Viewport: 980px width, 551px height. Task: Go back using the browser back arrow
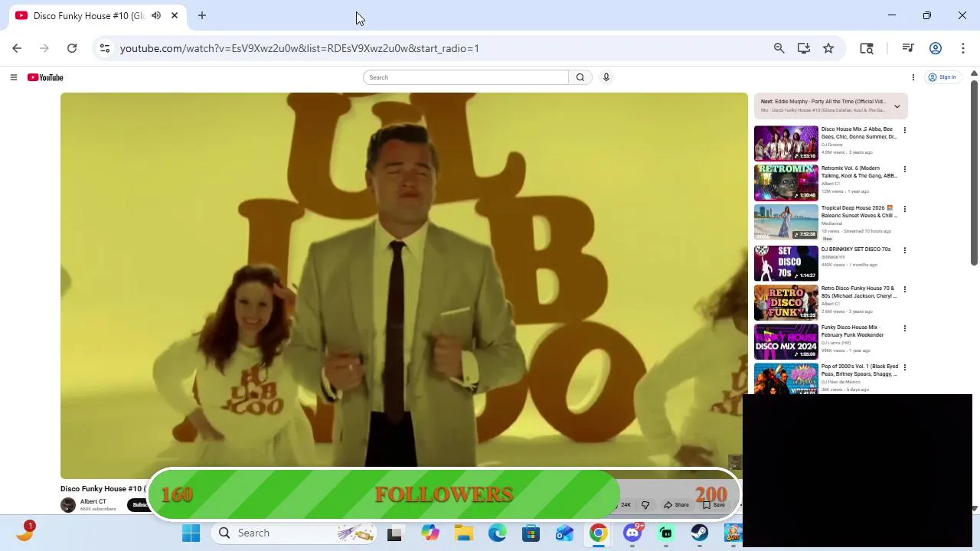pyautogui.click(x=17, y=48)
